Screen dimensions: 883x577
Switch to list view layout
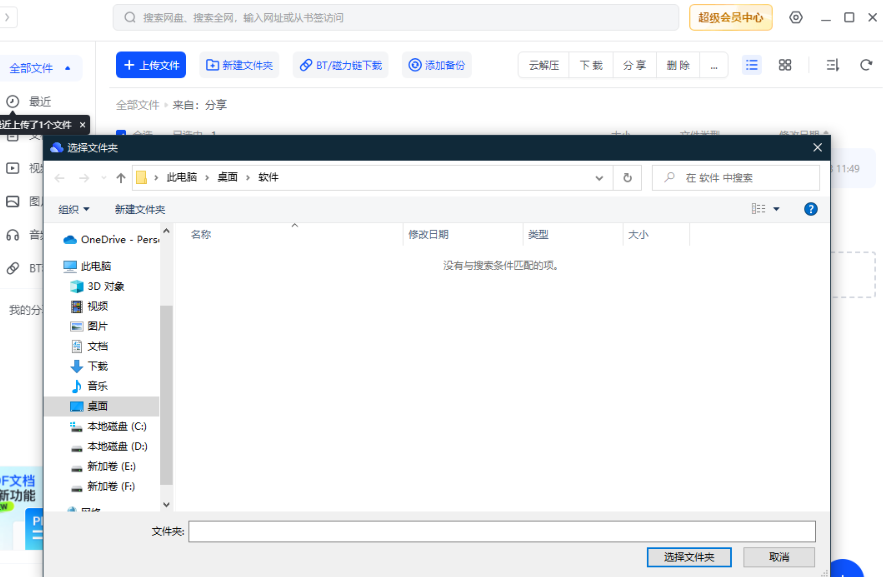752,65
